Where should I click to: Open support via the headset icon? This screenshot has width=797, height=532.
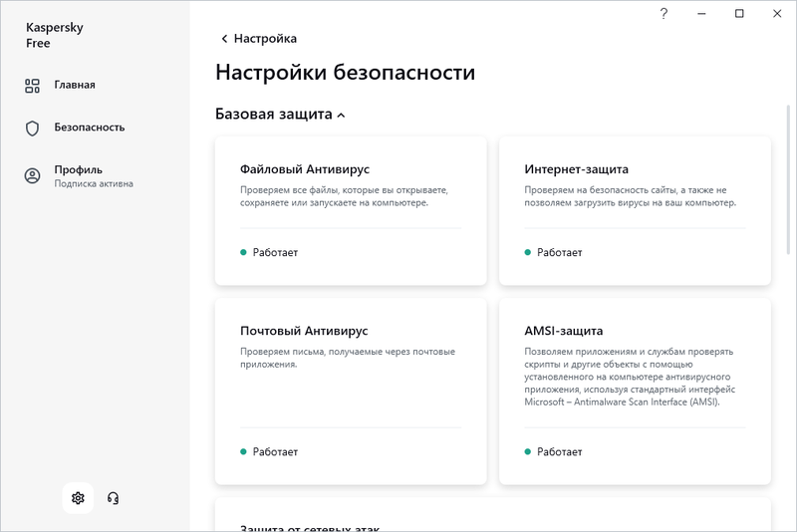point(113,497)
